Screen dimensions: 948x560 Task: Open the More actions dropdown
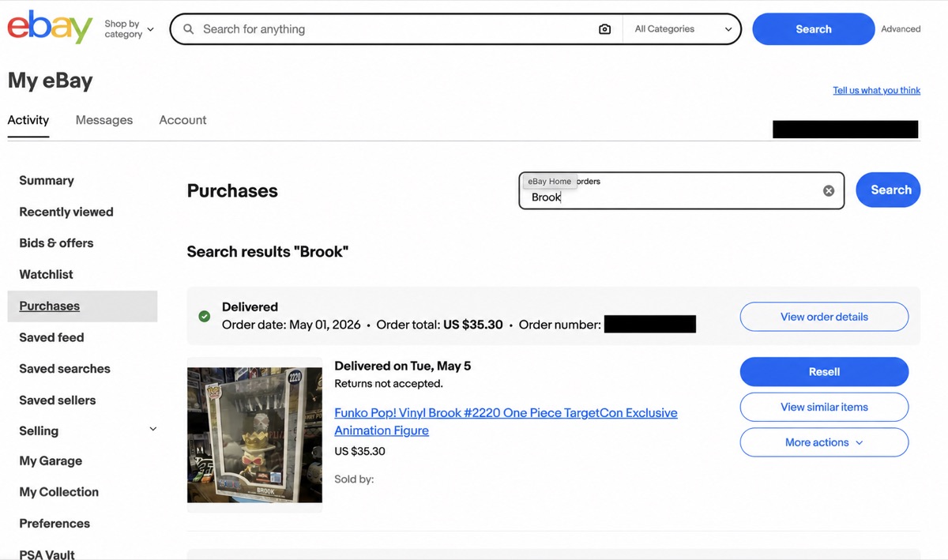824,442
